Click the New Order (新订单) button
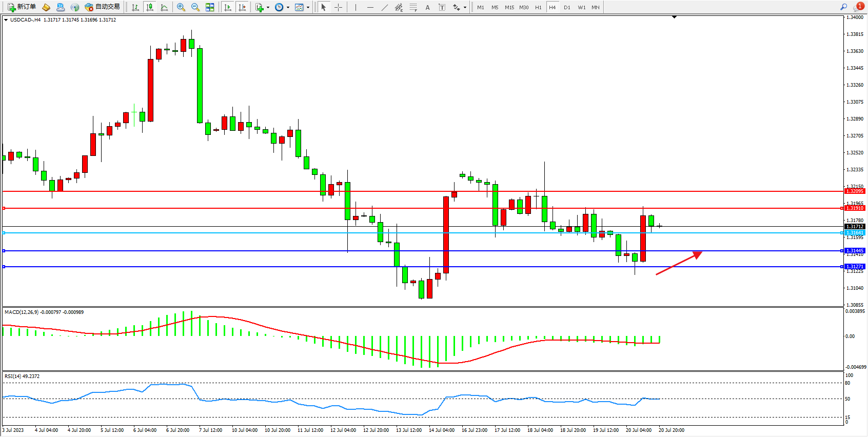 click(x=22, y=7)
